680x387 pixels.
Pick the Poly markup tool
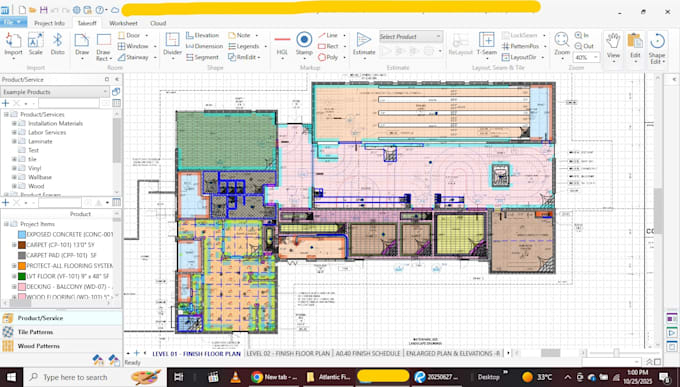[331, 57]
